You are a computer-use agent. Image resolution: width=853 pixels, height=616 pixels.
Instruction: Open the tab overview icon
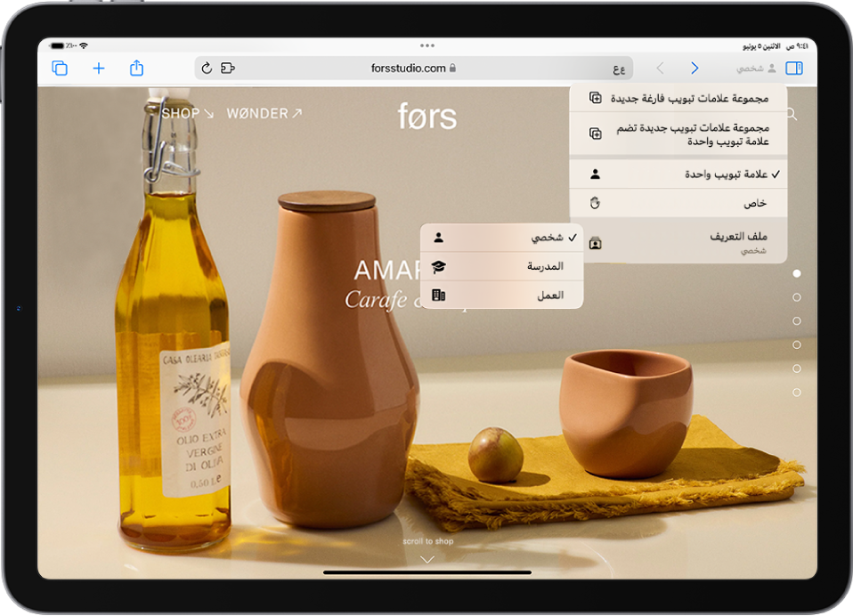[60, 69]
